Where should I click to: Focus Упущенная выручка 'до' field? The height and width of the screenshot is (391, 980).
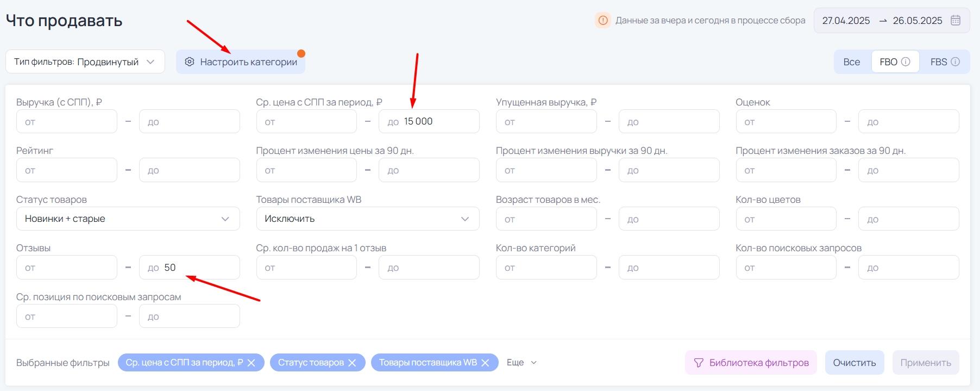pos(669,121)
